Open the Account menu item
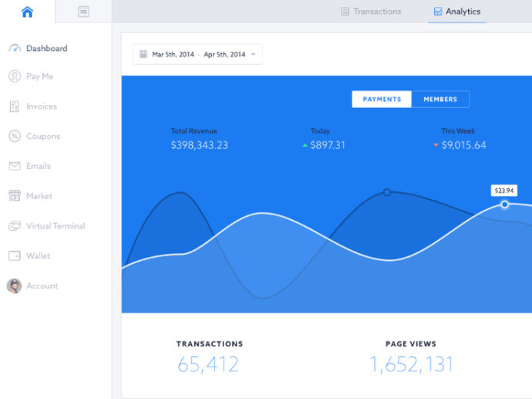 coord(42,286)
